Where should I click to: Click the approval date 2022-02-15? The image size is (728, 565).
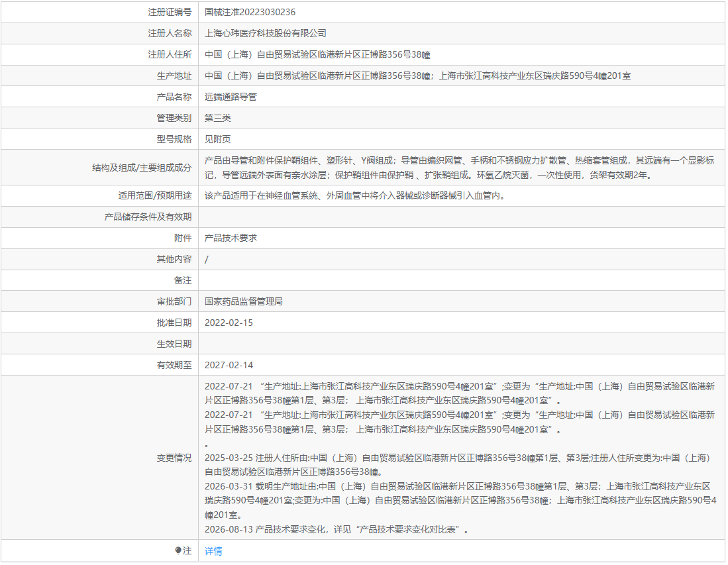click(x=229, y=323)
